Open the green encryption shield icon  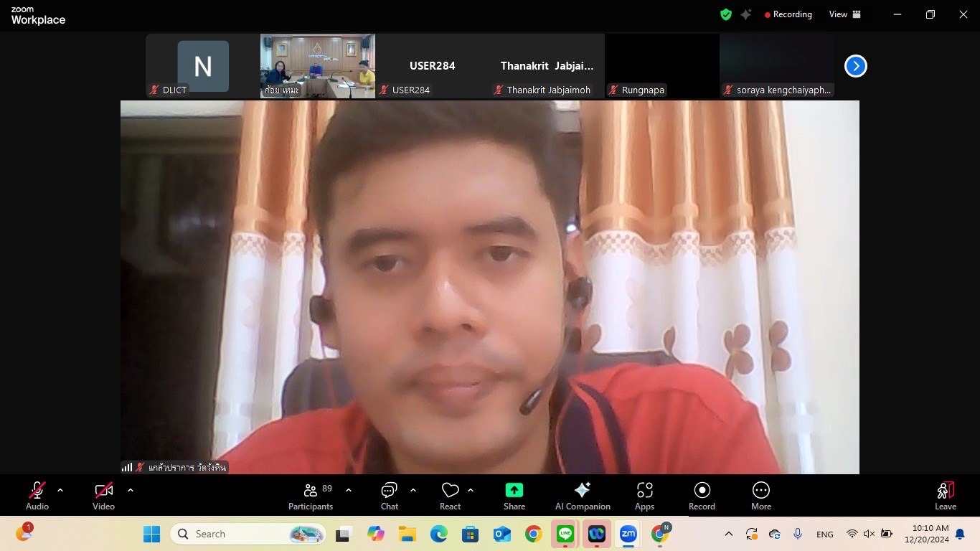point(726,14)
